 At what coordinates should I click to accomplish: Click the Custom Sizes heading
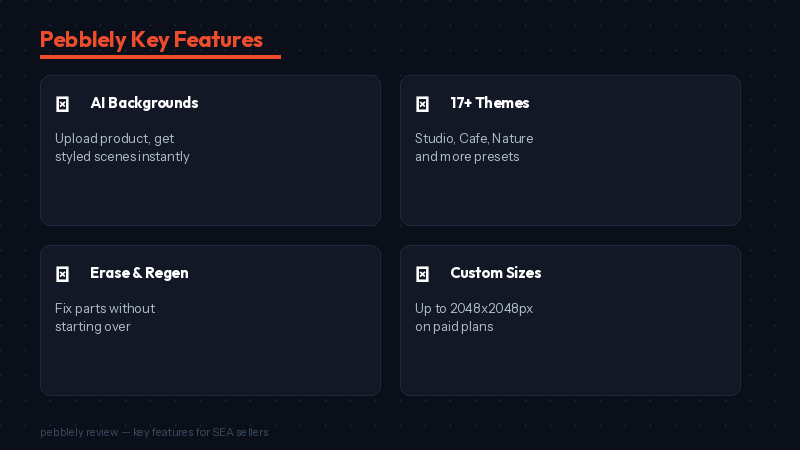(495, 273)
